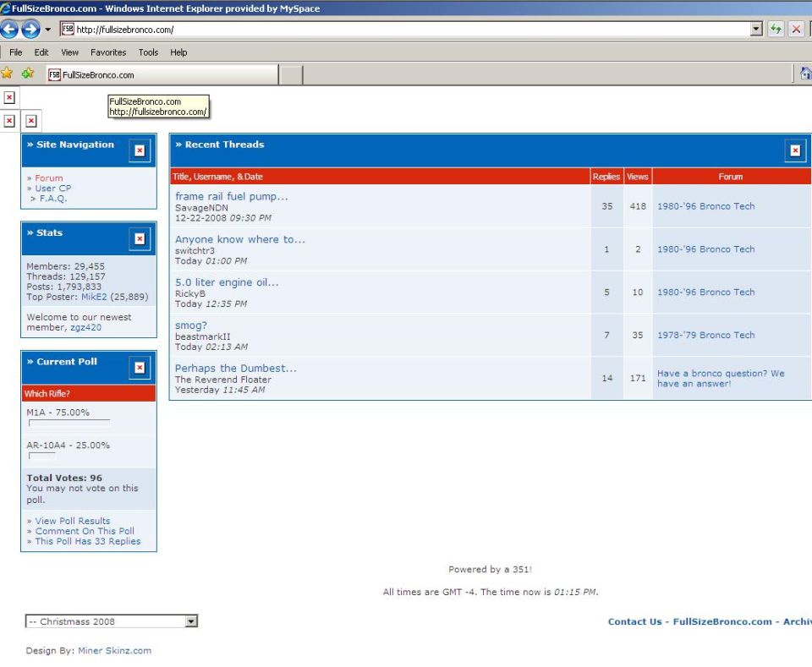812x667 pixels.
Task: Click the 'Which Rifle?' poll title
Action: (x=47, y=394)
